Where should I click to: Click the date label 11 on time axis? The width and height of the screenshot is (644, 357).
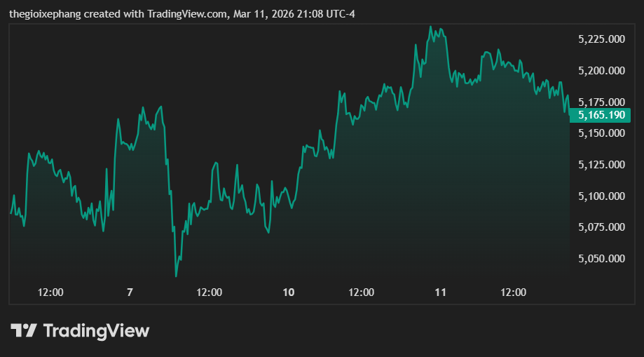(440, 292)
